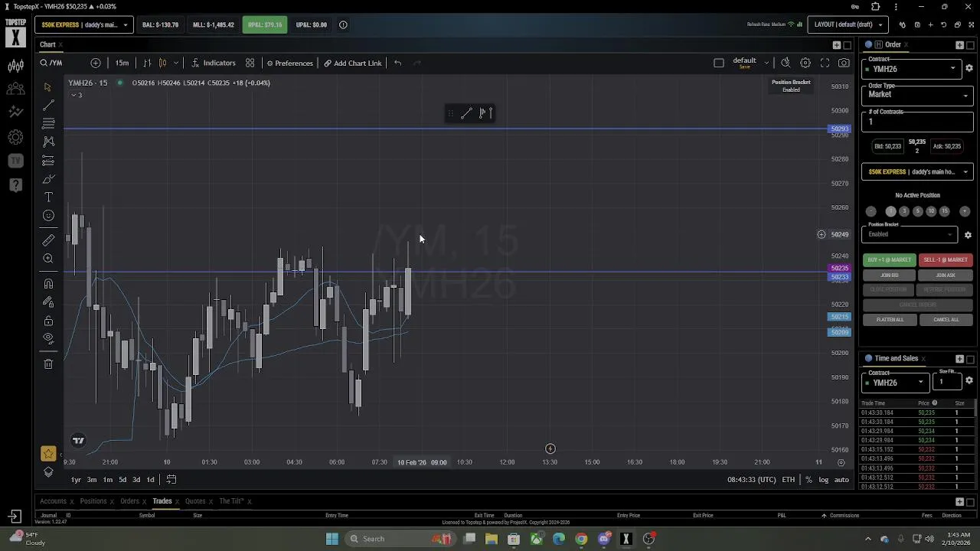Toggle hide all drawings eye icon

pos(48,338)
